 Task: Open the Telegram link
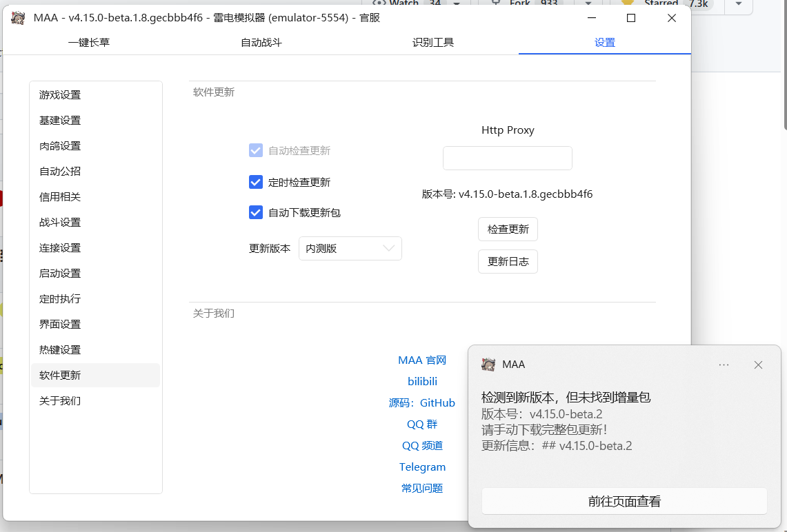pos(422,467)
